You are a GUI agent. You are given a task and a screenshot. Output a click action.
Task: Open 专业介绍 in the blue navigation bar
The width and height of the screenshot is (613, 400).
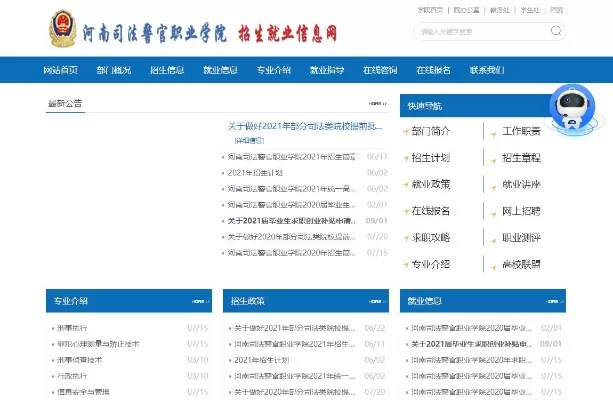tap(274, 70)
